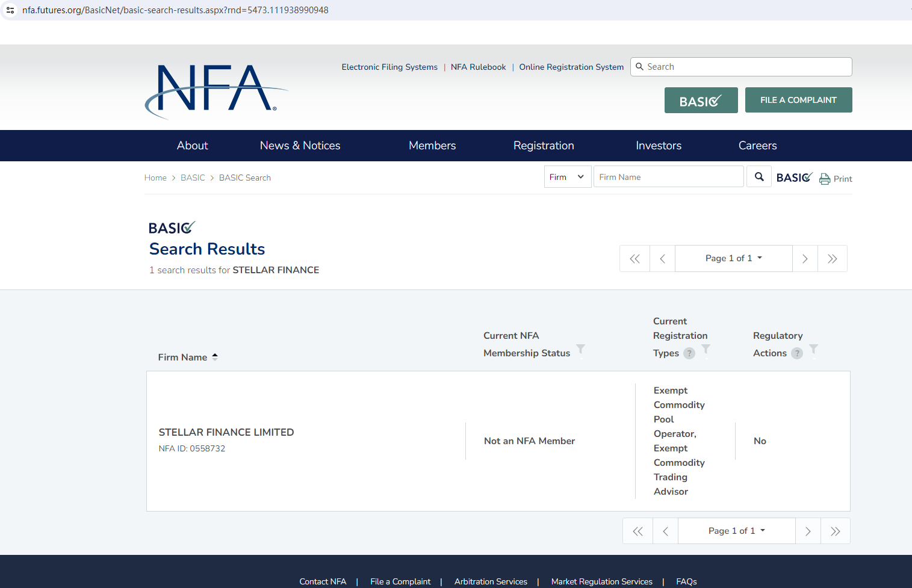Click the green BASIC button

pyautogui.click(x=701, y=101)
